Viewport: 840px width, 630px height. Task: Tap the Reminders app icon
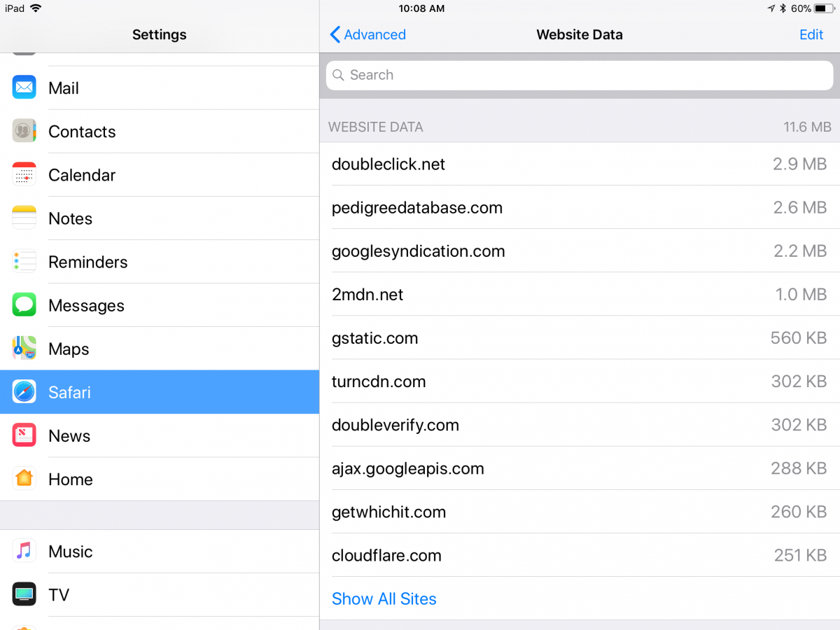24,262
